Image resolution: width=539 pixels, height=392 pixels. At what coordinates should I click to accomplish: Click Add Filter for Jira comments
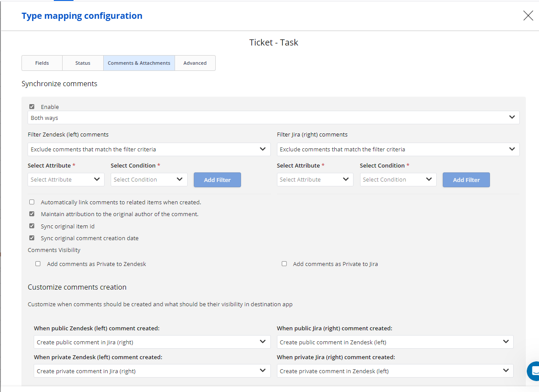[x=466, y=180]
